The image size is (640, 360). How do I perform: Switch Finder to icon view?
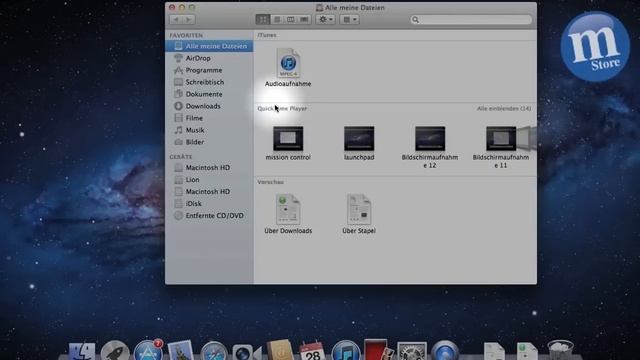(x=263, y=20)
